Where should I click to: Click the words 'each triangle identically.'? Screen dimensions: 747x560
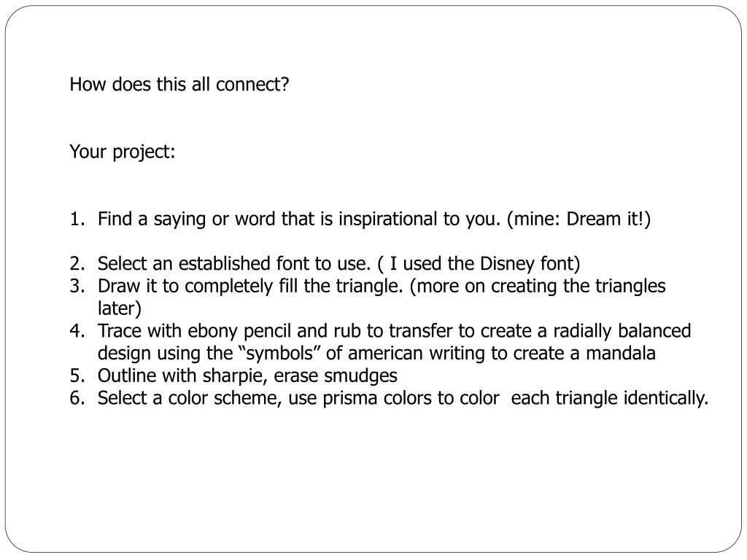pos(610,398)
